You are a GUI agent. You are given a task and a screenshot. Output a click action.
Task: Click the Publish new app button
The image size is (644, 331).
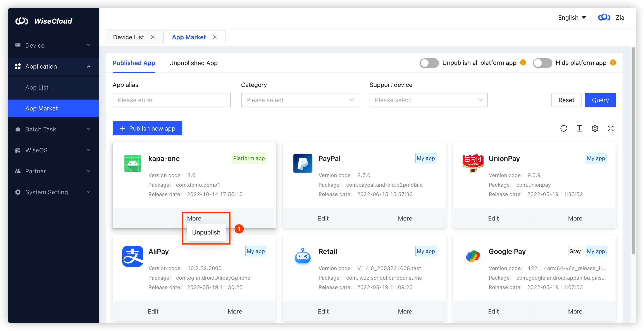tap(147, 128)
